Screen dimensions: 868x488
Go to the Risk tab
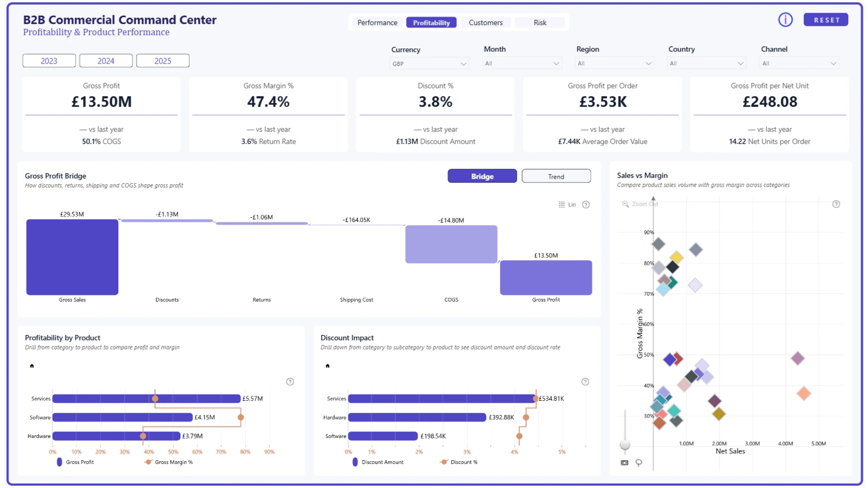(540, 23)
